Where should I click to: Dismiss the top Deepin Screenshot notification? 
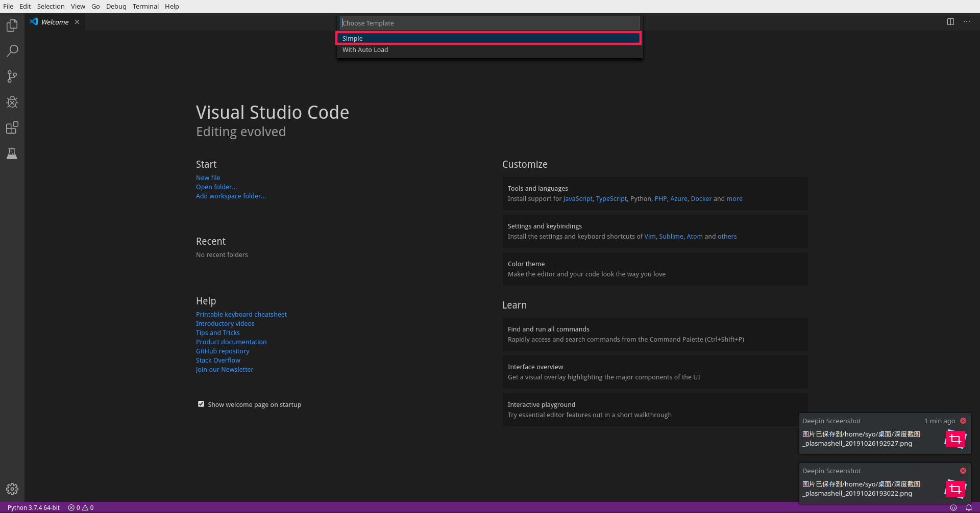click(x=964, y=420)
